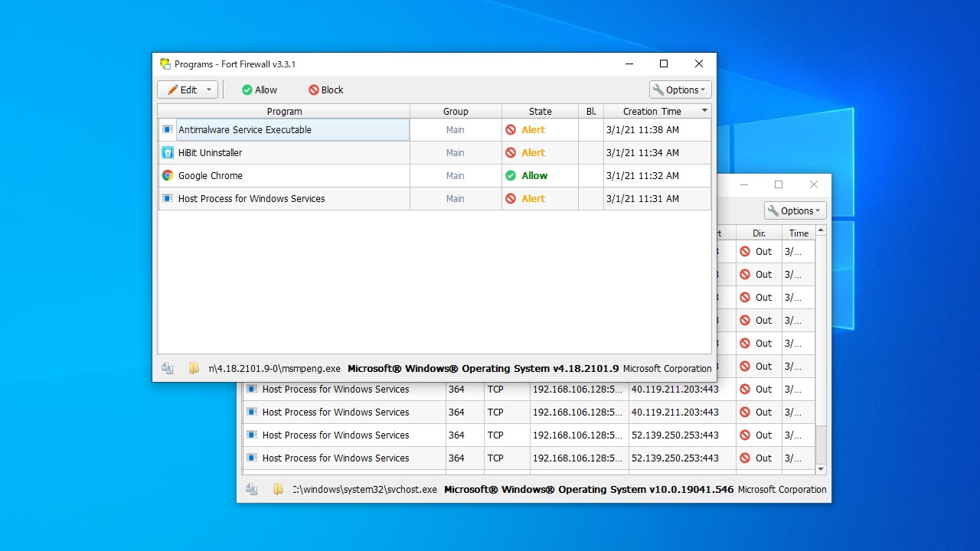
Task: Sort by the State column header
Action: [x=540, y=111]
